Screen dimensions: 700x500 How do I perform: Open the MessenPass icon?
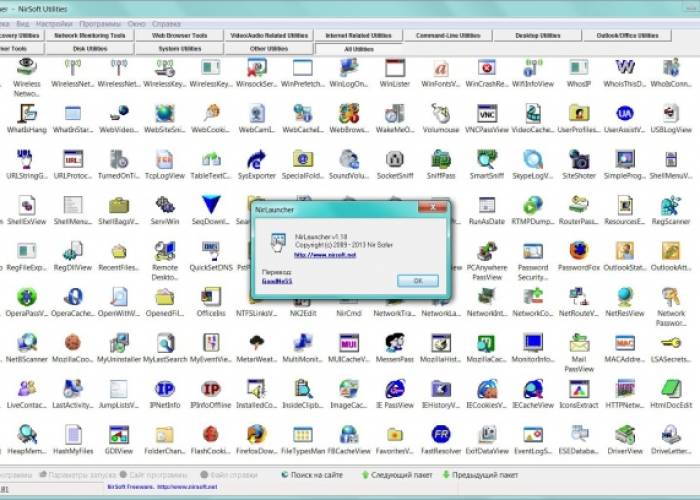tap(395, 343)
